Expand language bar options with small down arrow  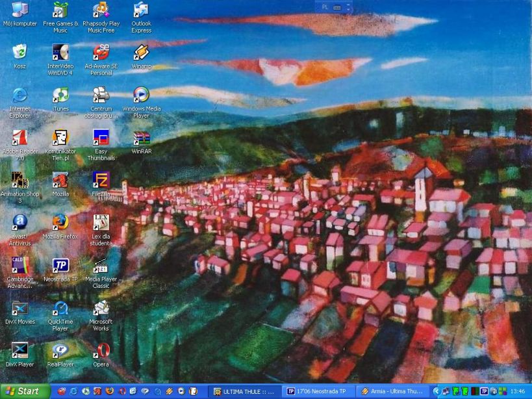tap(348, 10)
